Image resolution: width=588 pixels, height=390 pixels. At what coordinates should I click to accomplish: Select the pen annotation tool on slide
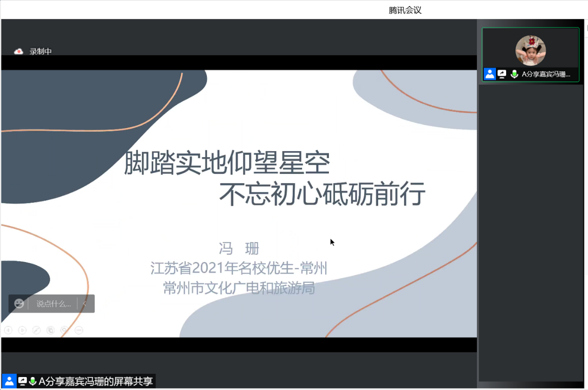[36, 330]
